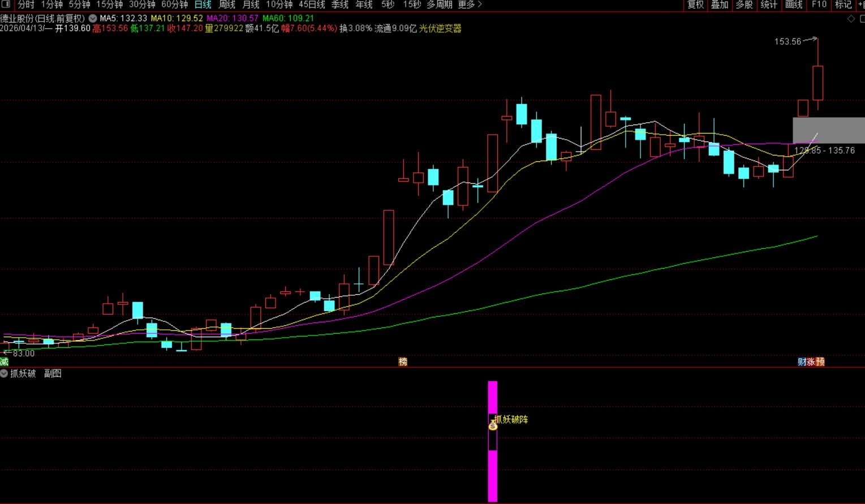
Task: Switch to 年线 yearly chart
Action: [364, 5]
